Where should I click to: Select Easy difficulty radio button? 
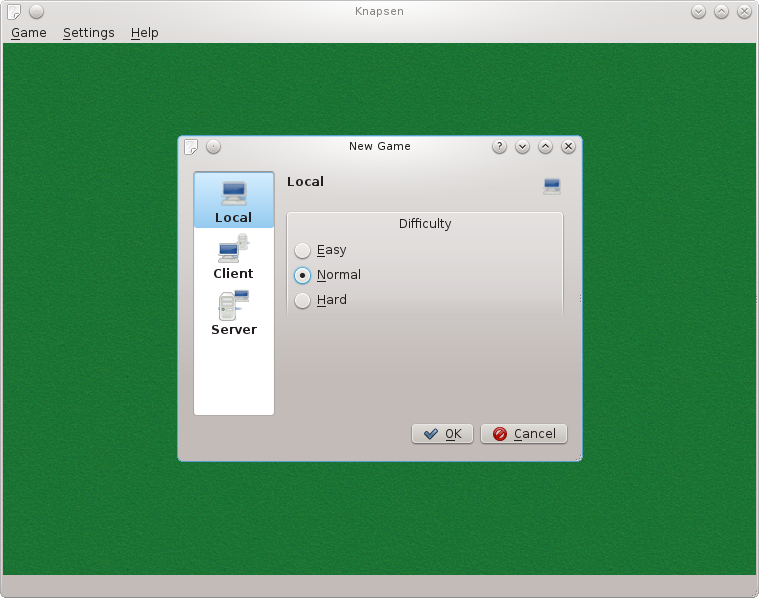click(x=303, y=250)
